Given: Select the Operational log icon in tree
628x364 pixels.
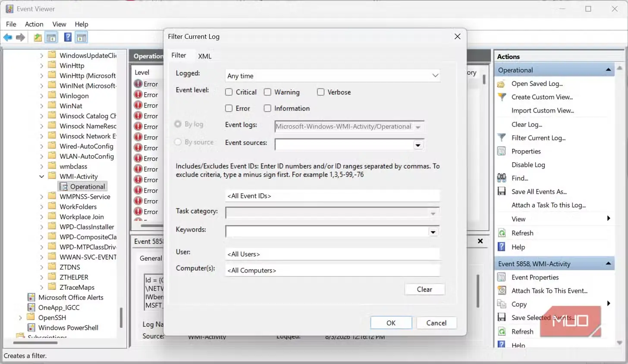Looking at the screenshot, I should [x=63, y=186].
